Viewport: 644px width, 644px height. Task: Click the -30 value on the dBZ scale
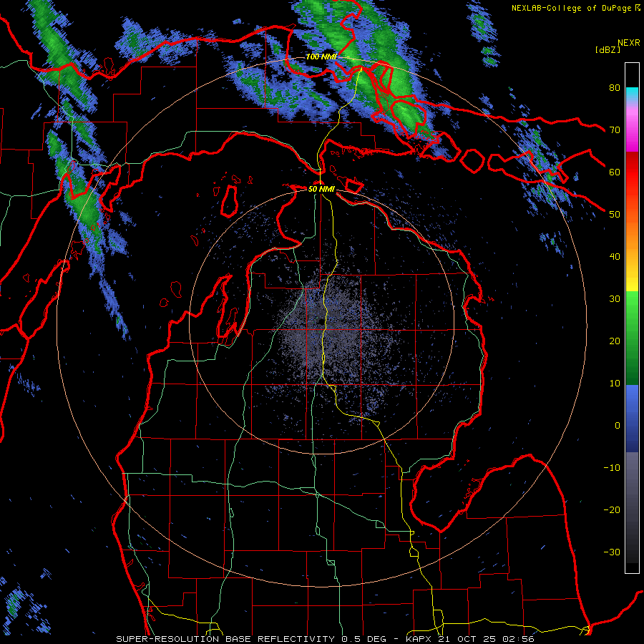612,552
